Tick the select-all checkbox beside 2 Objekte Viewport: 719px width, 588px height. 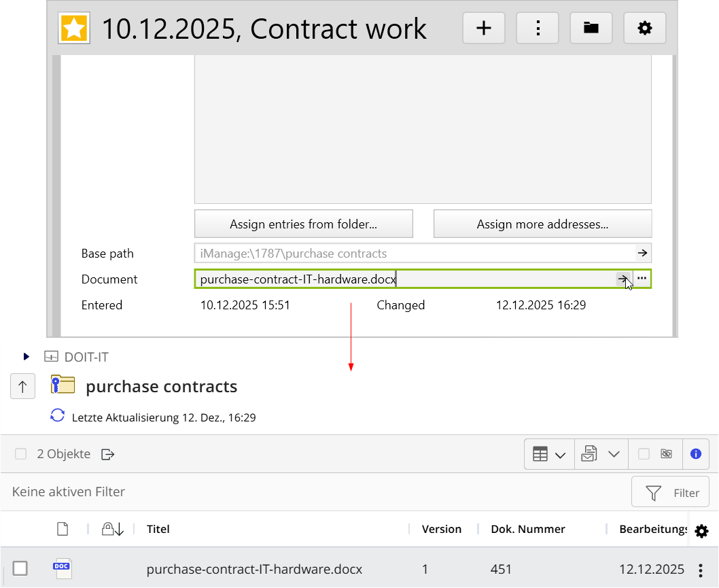(x=20, y=454)
